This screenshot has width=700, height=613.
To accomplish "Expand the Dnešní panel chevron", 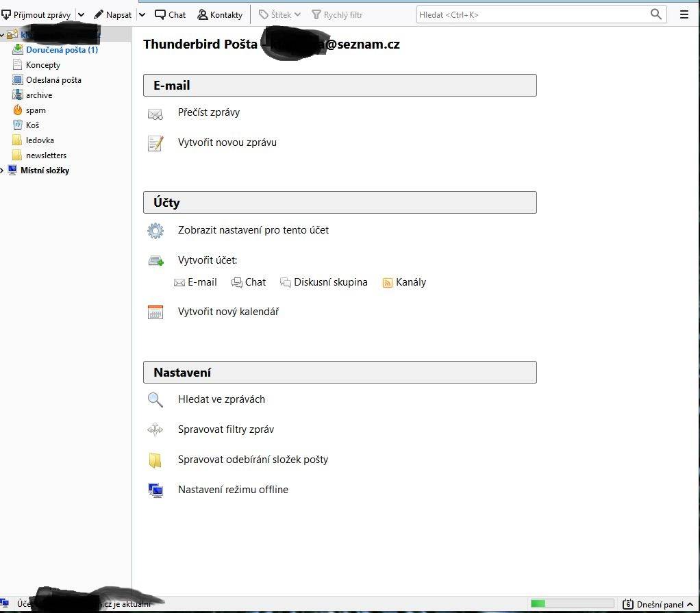I will pos(690,604).
